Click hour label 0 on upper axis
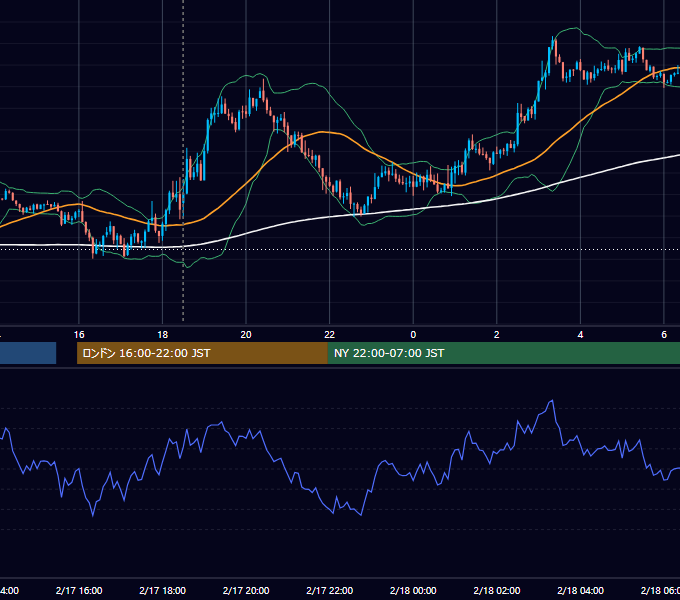Image resolution: width=680 pixels, height=600 pixels. coord(413,335)
